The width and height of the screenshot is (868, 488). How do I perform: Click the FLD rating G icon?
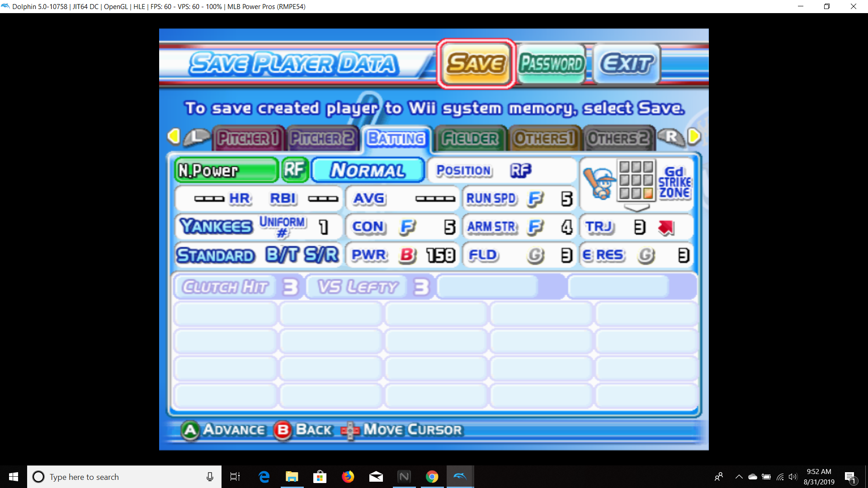(536, 256)
